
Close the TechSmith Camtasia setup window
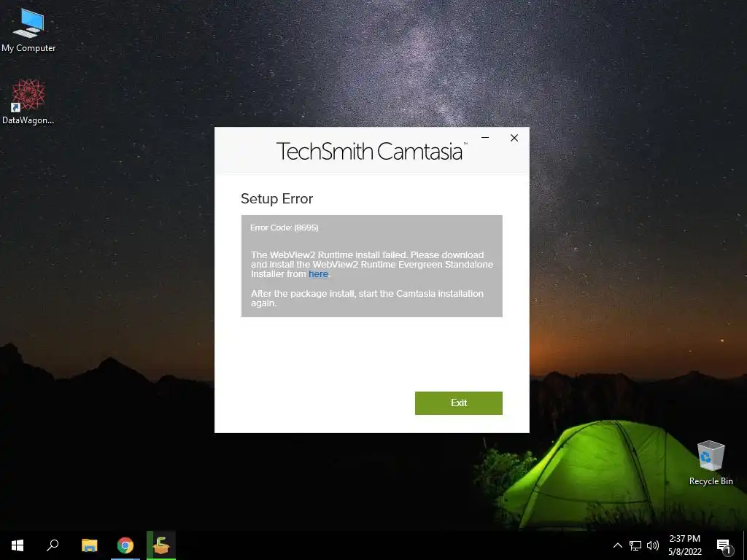(514, 138)
